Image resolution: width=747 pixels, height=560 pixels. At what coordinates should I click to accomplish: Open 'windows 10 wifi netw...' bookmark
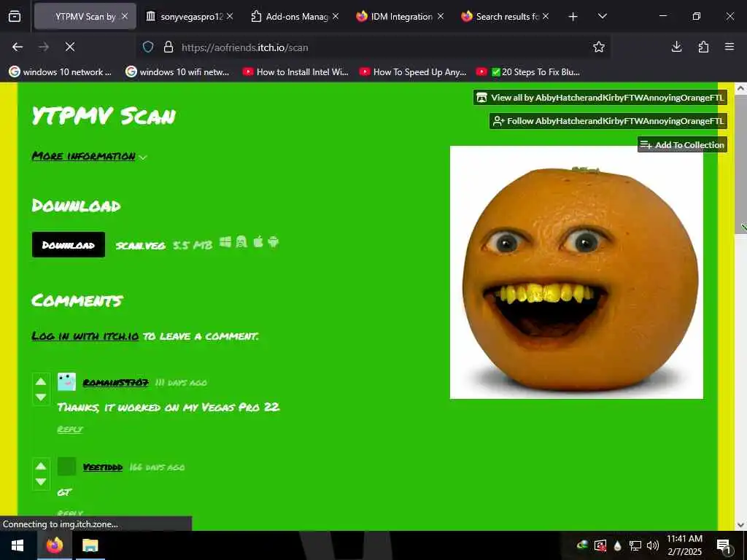coord(177,72)
